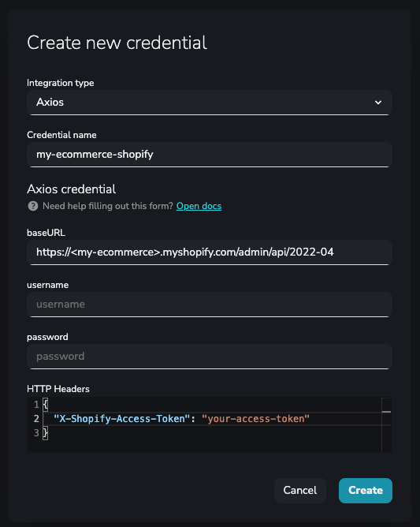Viewport: 420px width, 527px height.
Task: Click line number 3 in editor gutter
Action: click(36, 433)
